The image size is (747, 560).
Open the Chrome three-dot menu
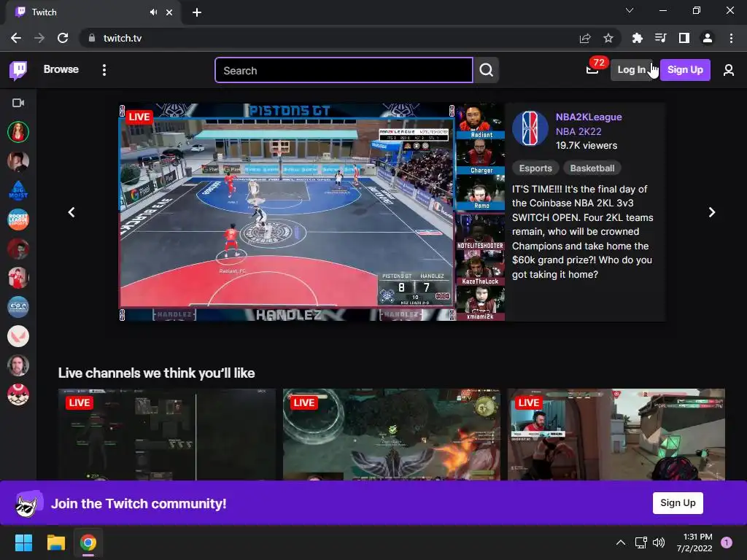tap(731, 38)
